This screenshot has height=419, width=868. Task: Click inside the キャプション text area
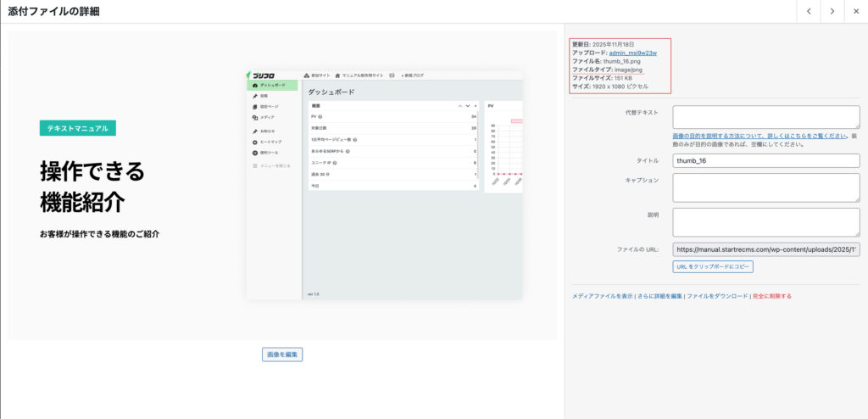pos(765,187)
